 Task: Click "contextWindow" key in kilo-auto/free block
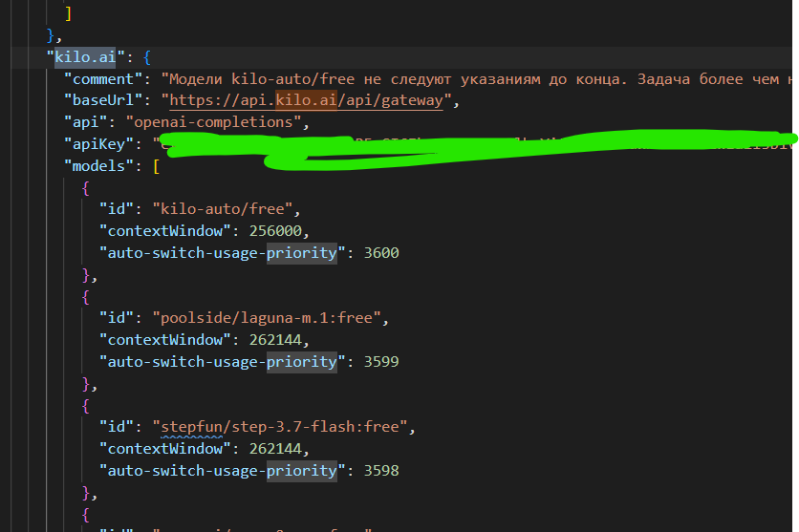coord(165,231)
